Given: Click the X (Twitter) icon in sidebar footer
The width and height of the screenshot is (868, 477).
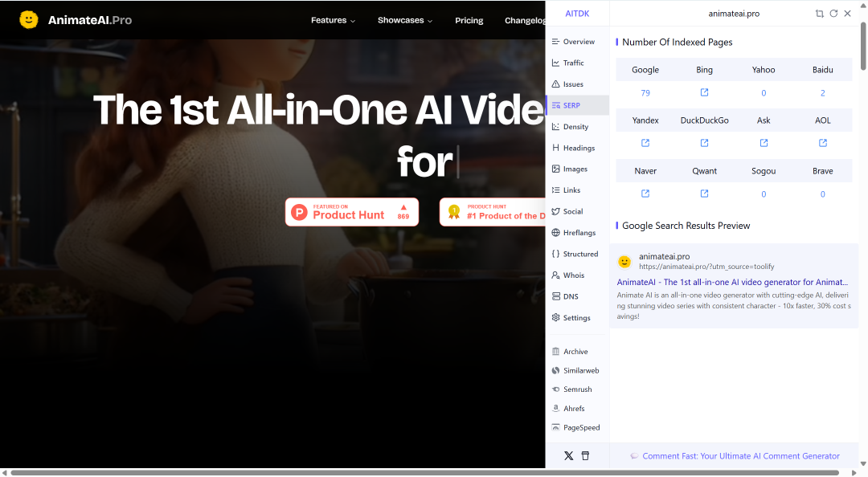Looking at the screenshot, I should [x=568, y=456].
